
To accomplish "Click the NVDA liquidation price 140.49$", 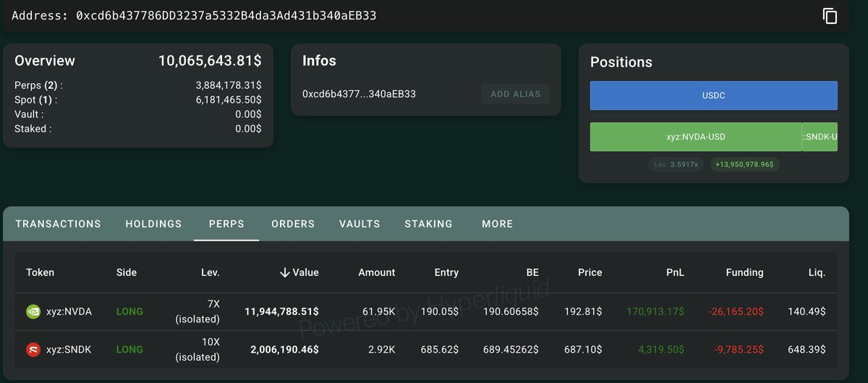I will click(807, 312).
